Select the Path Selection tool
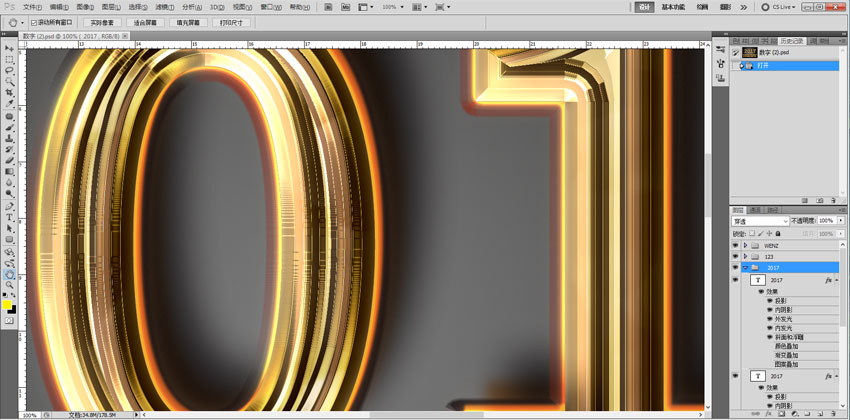 coord(9,229)
